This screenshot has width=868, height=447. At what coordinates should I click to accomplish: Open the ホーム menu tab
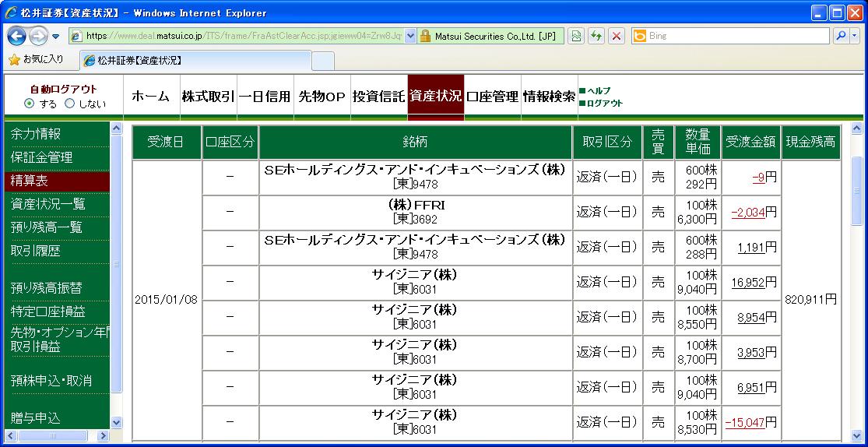pyautogui.click(x=151, y=97)
